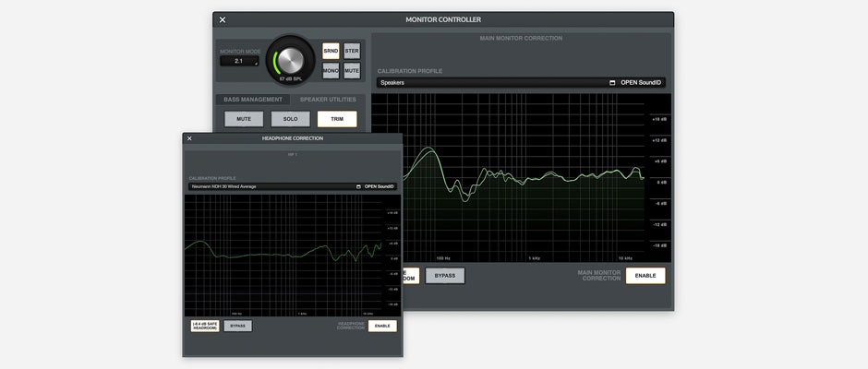The height and width of the screenshot is (369, 868).
Task: Click OPEN SoundID in headphone correction
Action: 380,186
